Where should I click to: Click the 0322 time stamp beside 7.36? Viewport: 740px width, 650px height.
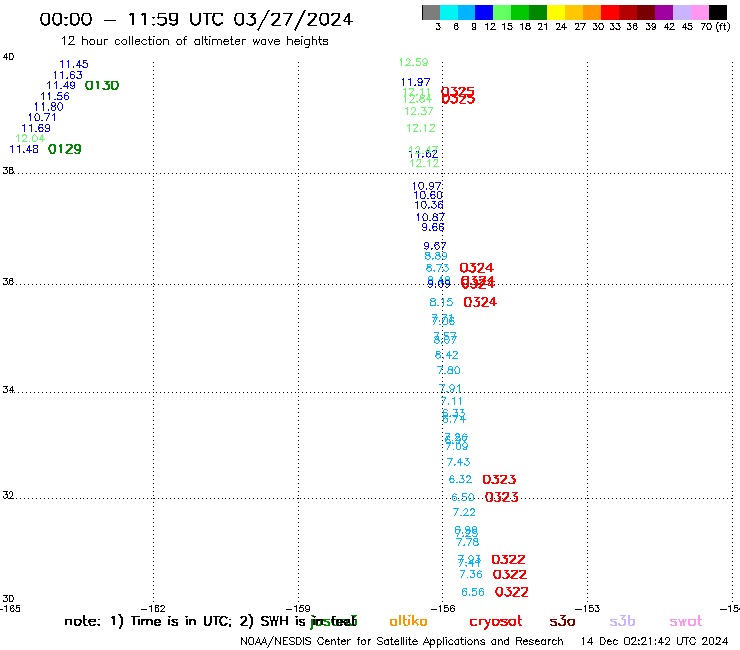[x=510, y=574]
